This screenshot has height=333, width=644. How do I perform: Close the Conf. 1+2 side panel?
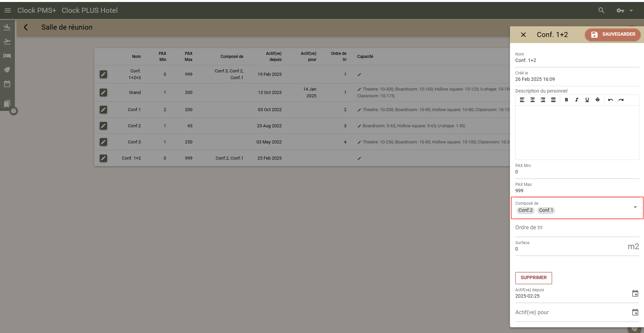(523, 35)
